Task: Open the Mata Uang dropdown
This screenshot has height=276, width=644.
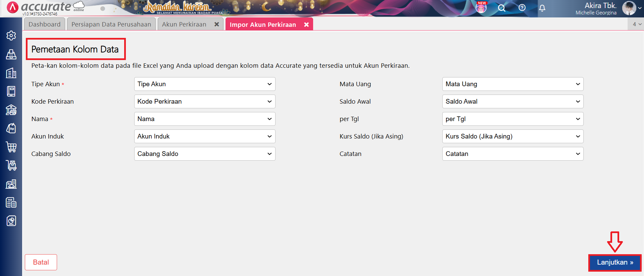Action: point(512,84)
